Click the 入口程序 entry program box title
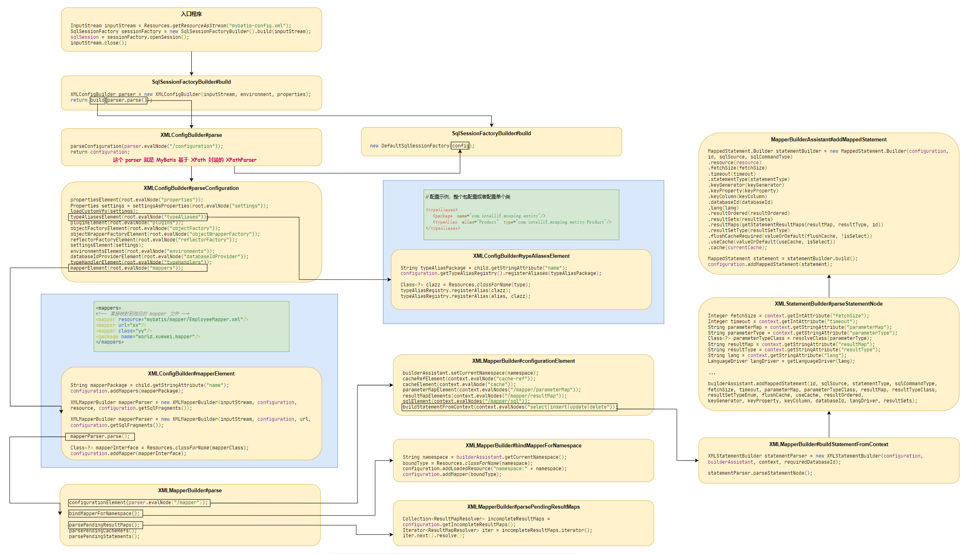Viewport: 980px width, 554px height. [x=191, y=14]
